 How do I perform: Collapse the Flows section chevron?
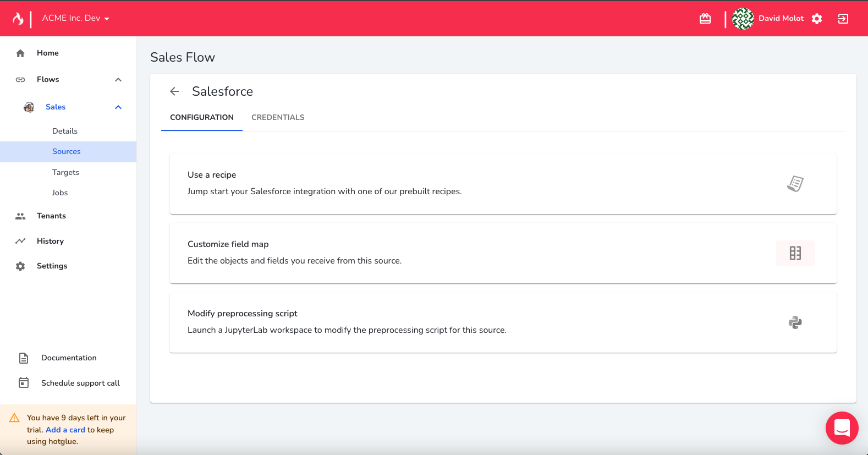tap(118, 80)
